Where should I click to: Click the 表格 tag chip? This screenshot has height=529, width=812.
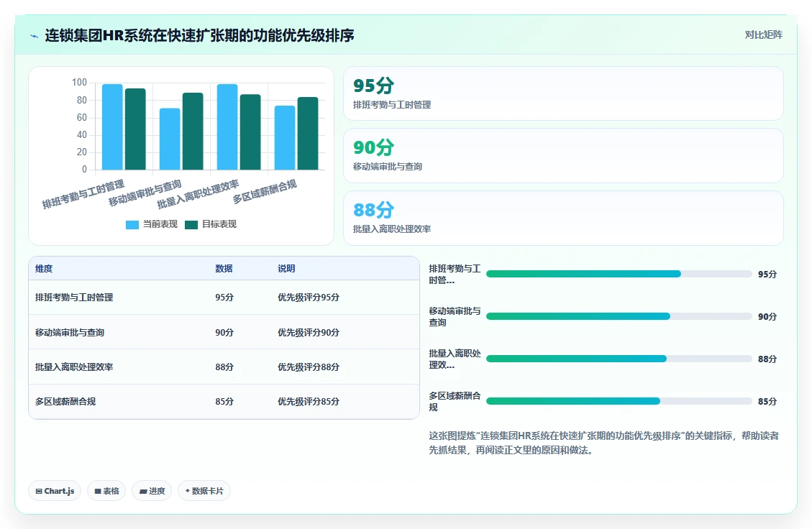click(x=106, y=491)
